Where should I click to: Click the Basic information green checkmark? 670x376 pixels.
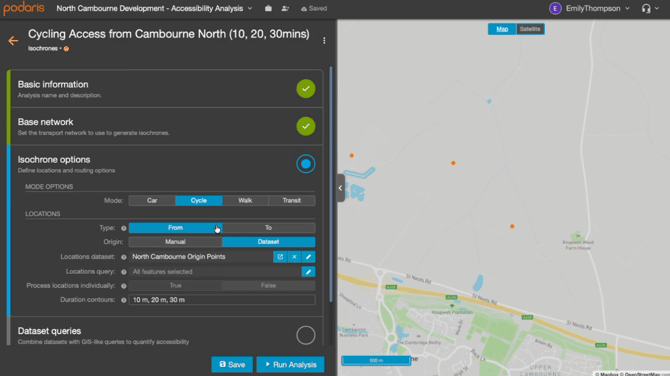click(306, 88)
